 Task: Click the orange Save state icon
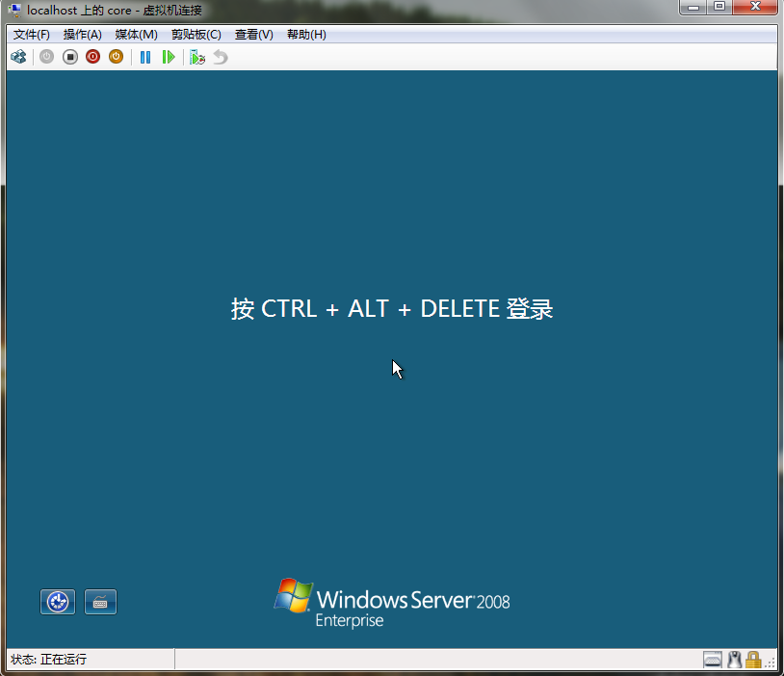tap(116, 57)
